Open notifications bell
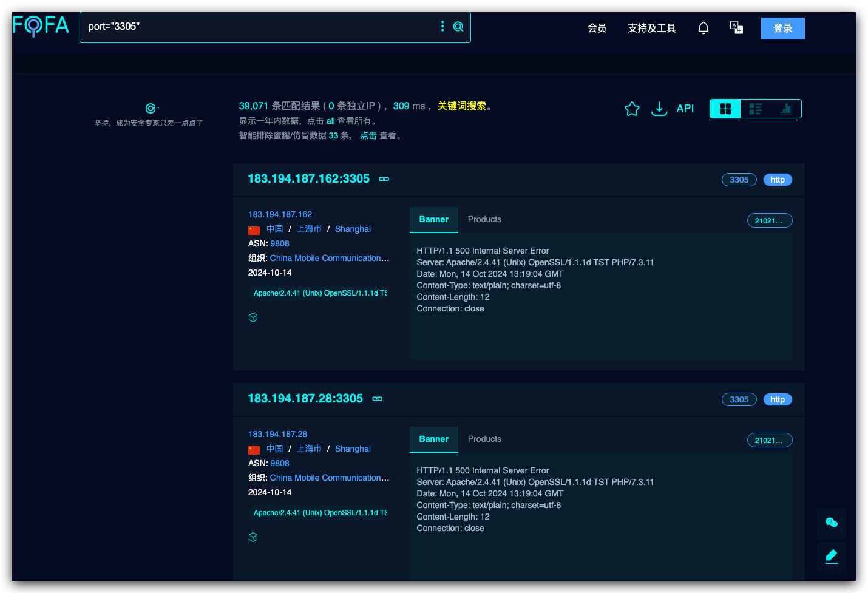868x593 pixels. click(704, 28)
